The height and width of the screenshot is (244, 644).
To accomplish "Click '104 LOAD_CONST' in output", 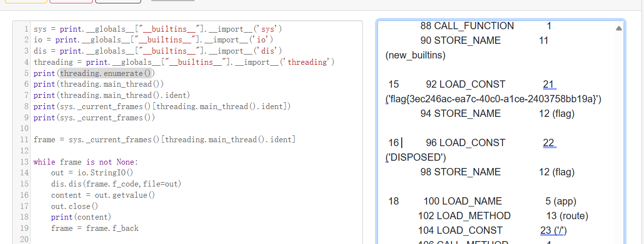I will (461, 230).
